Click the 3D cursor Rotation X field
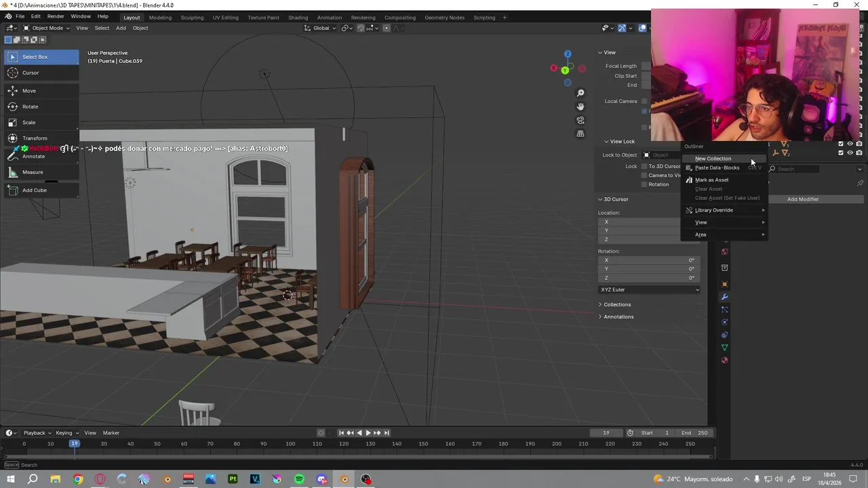The height and width of the screenshot is (488, 868). [x=650, y=260]
